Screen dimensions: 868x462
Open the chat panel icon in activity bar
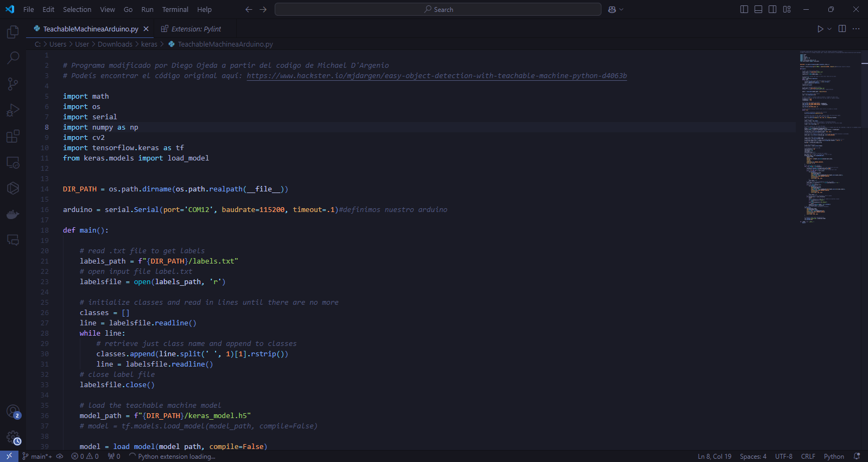(13, 240)
